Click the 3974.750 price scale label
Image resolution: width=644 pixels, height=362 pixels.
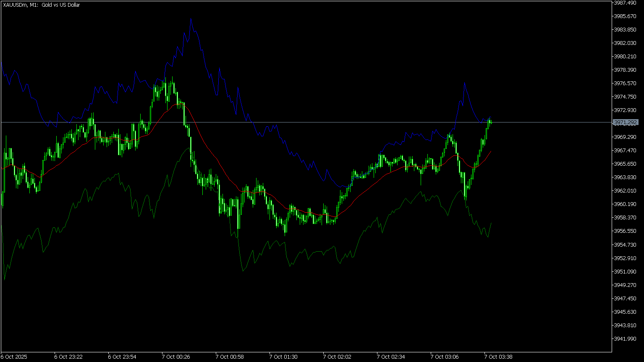tap(626, 97)
